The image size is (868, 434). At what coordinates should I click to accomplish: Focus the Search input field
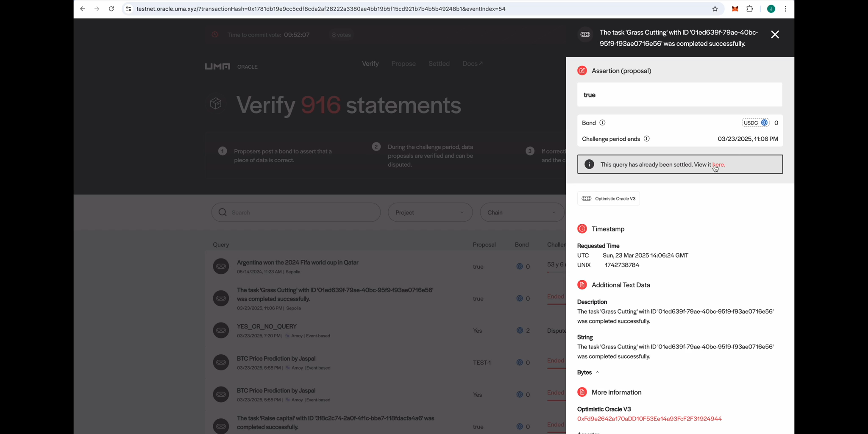tap(296, 212)
